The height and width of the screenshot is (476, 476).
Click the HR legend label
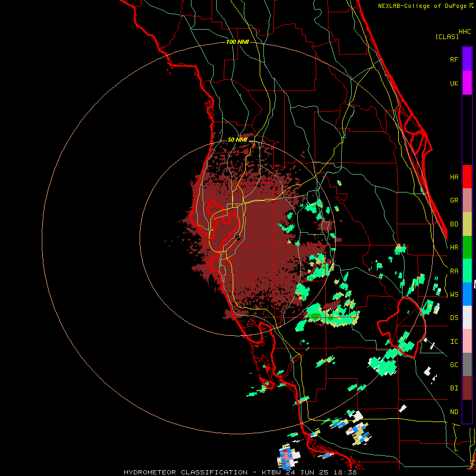[454, 248]
